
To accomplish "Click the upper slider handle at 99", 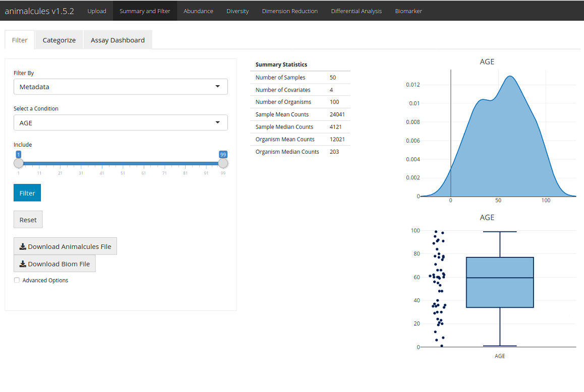I will pos(223,163).
